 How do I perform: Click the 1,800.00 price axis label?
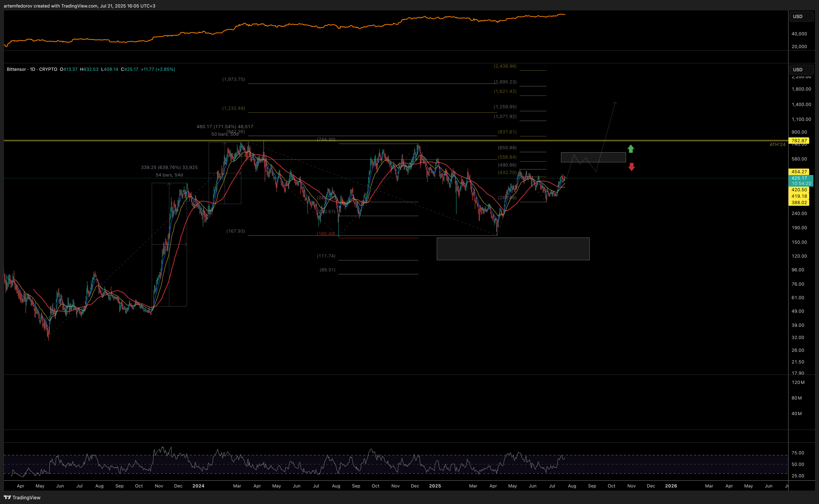[x=801, y=89]
